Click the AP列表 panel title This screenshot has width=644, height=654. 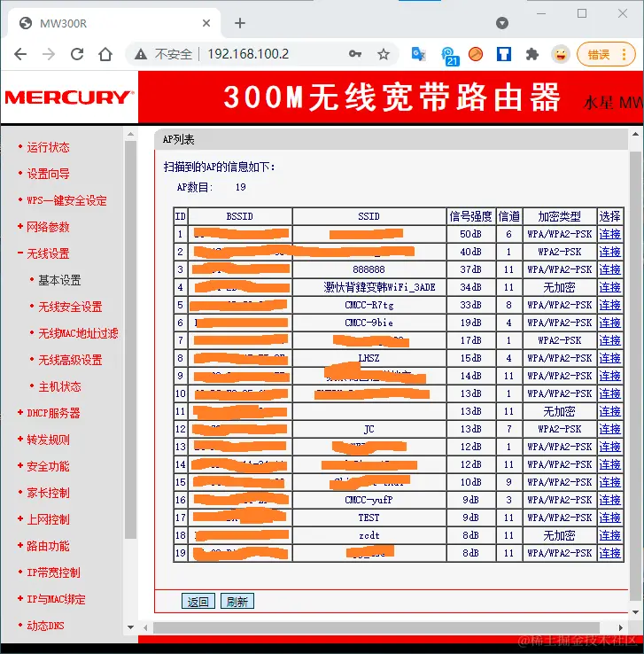[178, 140]
